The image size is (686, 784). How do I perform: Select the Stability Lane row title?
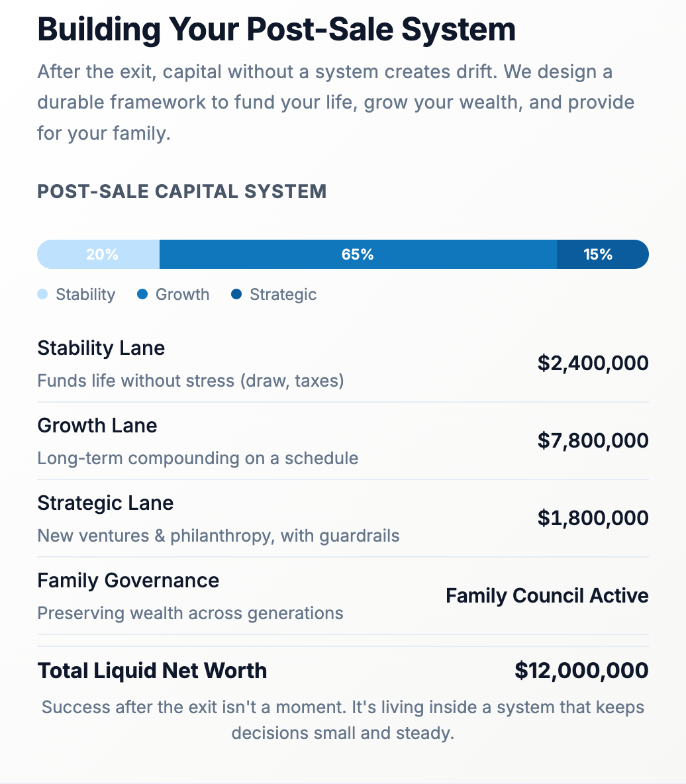[x=101, y=348]
